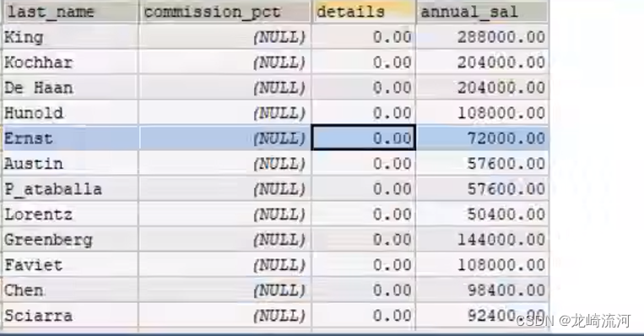Click the annual_sal column header

(x=482, y=12)
